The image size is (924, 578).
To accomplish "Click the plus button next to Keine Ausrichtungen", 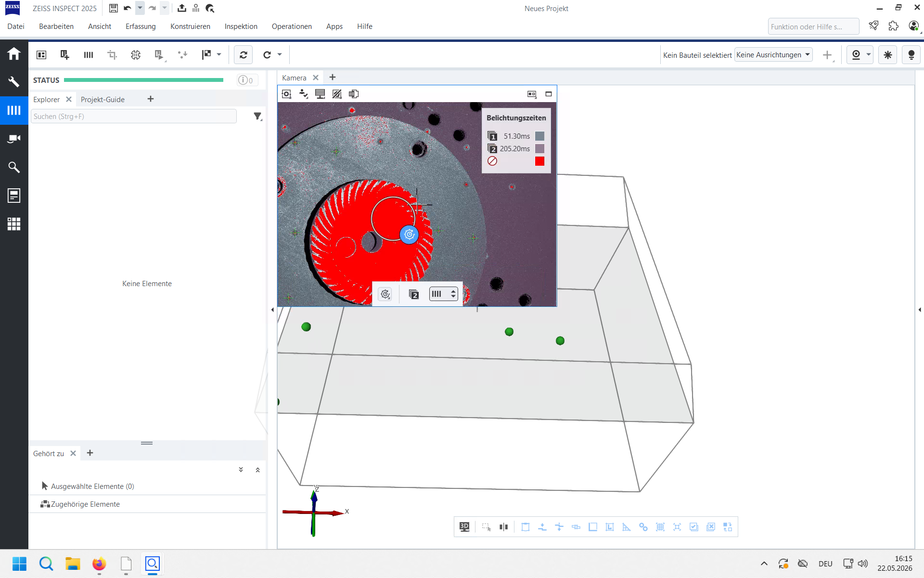I will click(827, 55).
